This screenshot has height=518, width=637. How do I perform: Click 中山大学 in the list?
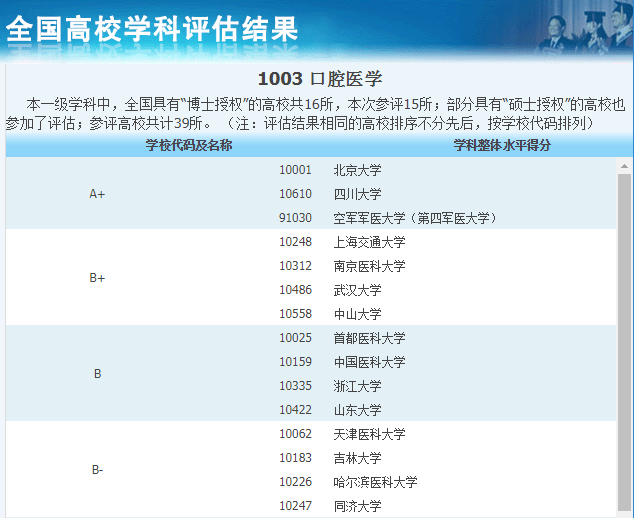358,314
